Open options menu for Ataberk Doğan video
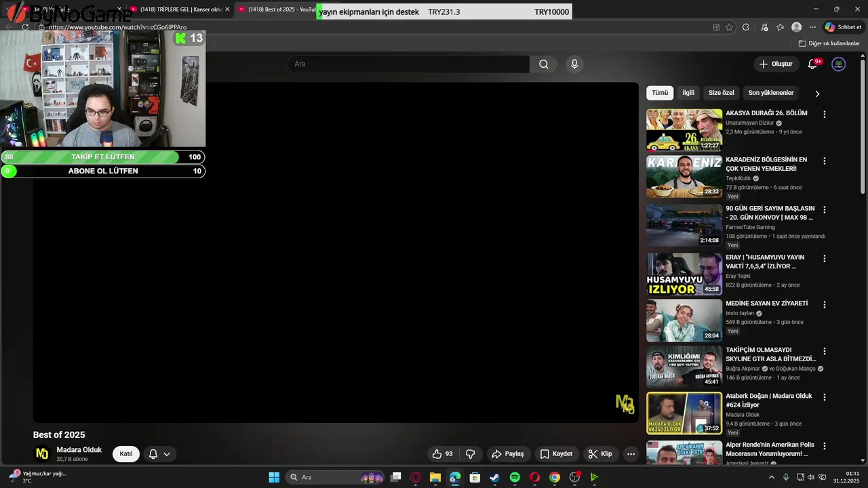The image size is (868, 488). tap(825, 397)
